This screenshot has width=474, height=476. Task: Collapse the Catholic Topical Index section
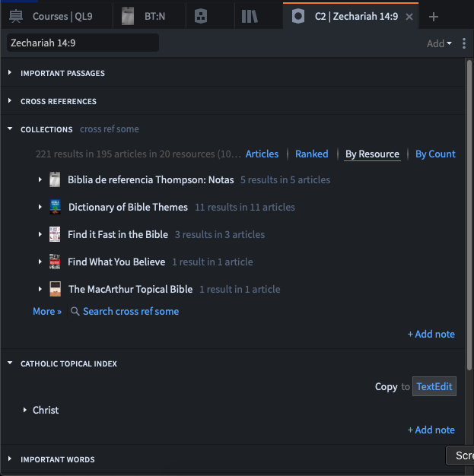tap(10, 363)
